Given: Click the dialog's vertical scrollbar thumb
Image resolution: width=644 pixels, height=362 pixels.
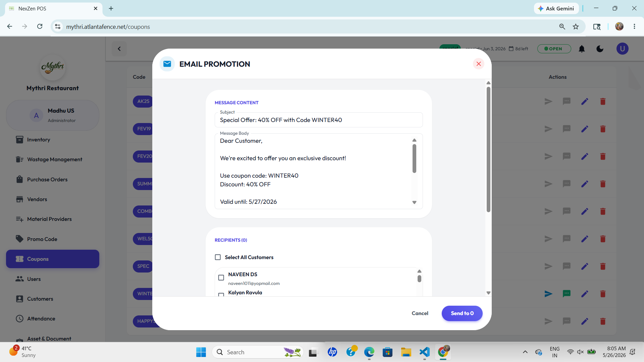Looking at the screenshot, I should [488, 149].
